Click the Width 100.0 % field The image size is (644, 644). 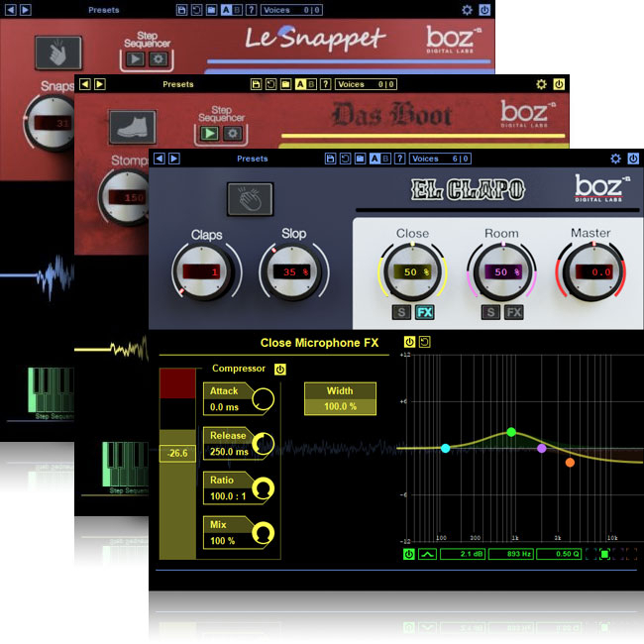pos(340,399)
